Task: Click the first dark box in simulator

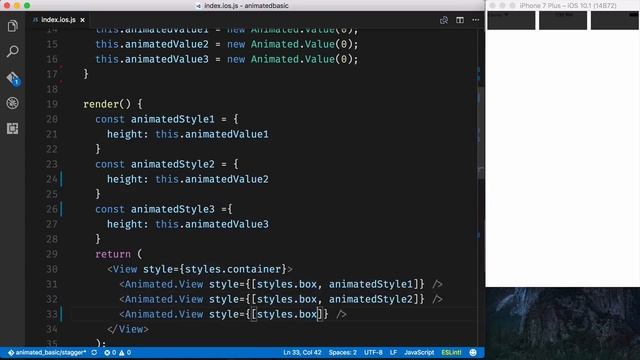Action: [511, 20]
